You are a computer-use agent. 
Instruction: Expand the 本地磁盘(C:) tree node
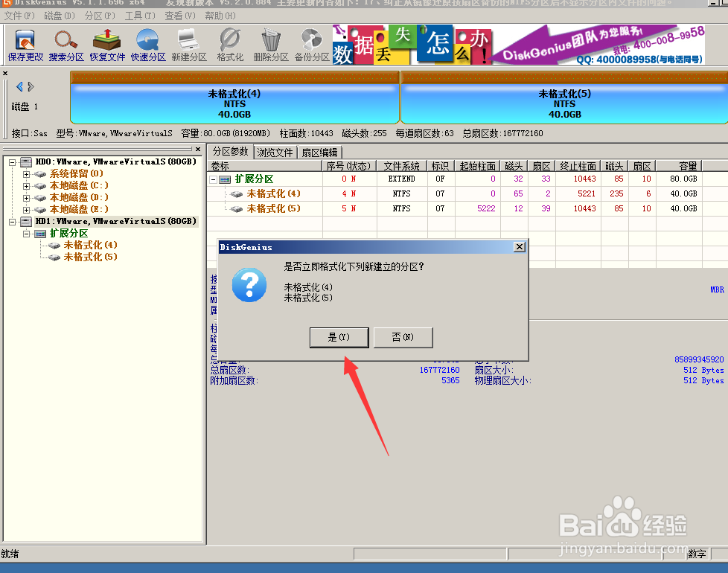click(x=27, y=186)
